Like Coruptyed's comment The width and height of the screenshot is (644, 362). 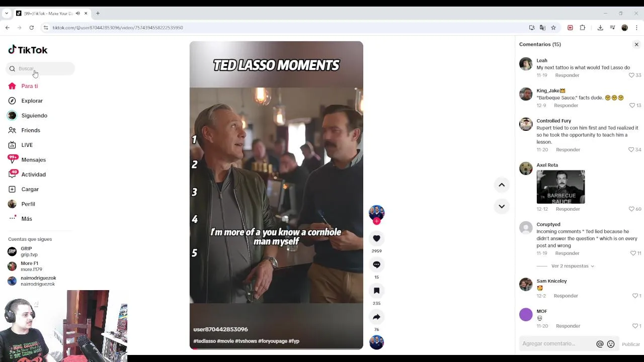pyautogui.click(x=633, y=253)
